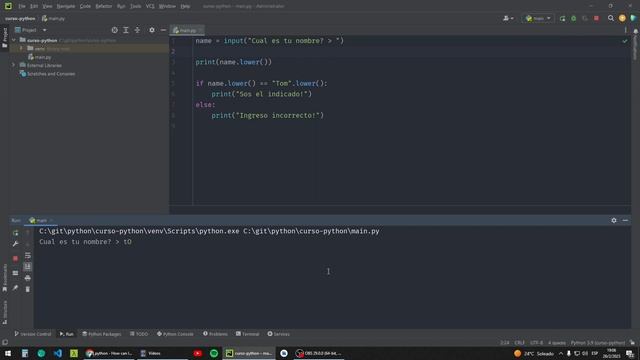
Task: Click the curso-python breadcrumb in navigation bar
Action: click(x=20, y=18)
